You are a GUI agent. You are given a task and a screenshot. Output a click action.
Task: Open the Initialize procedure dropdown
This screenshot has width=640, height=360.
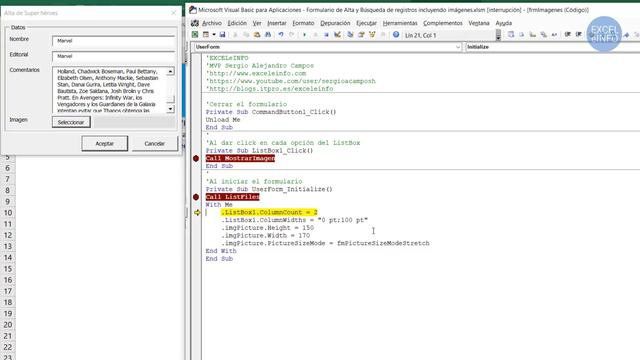pyautogui.click(x=553, y=47)
